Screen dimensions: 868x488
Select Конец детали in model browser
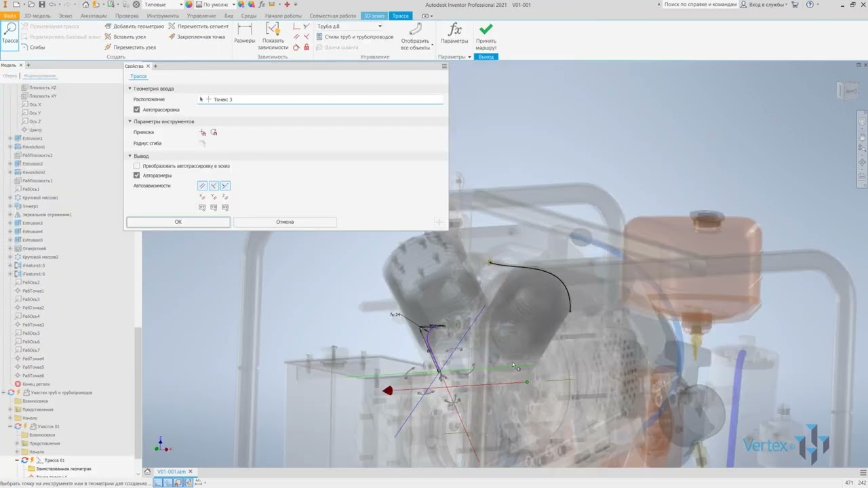point(36,384)
